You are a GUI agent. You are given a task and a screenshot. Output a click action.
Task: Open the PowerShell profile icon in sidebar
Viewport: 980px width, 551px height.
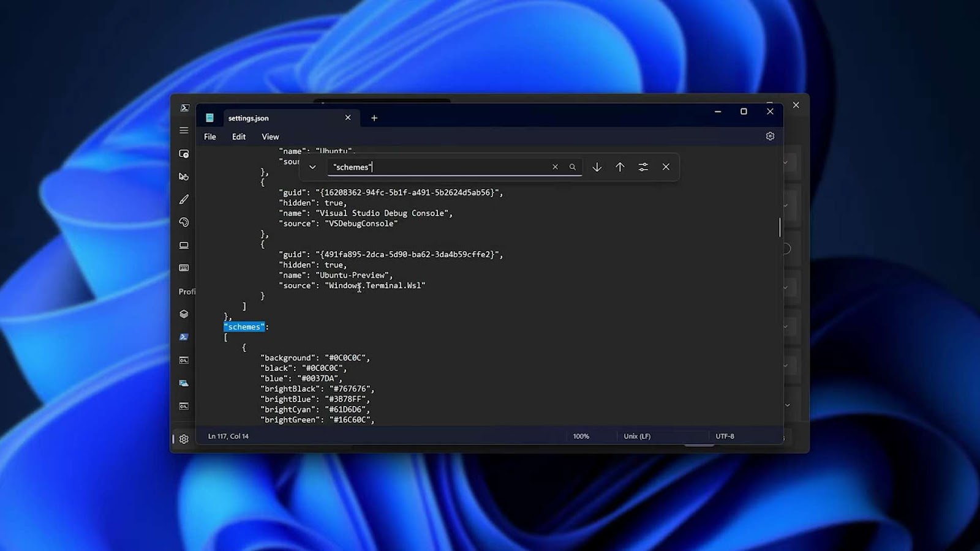click(184, 337)
